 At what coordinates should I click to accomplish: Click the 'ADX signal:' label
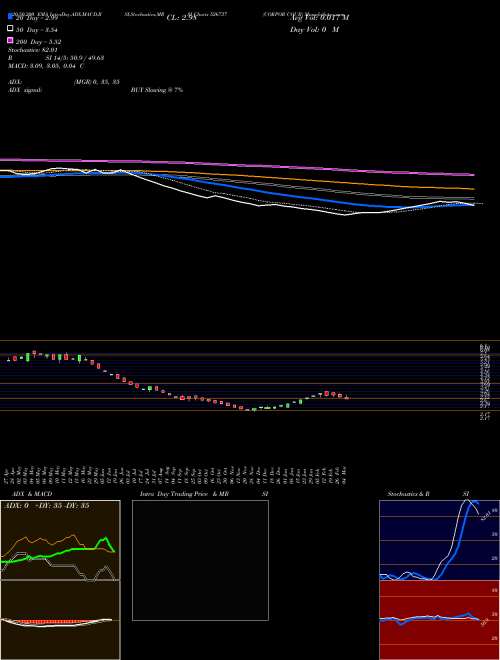point(25,90)
